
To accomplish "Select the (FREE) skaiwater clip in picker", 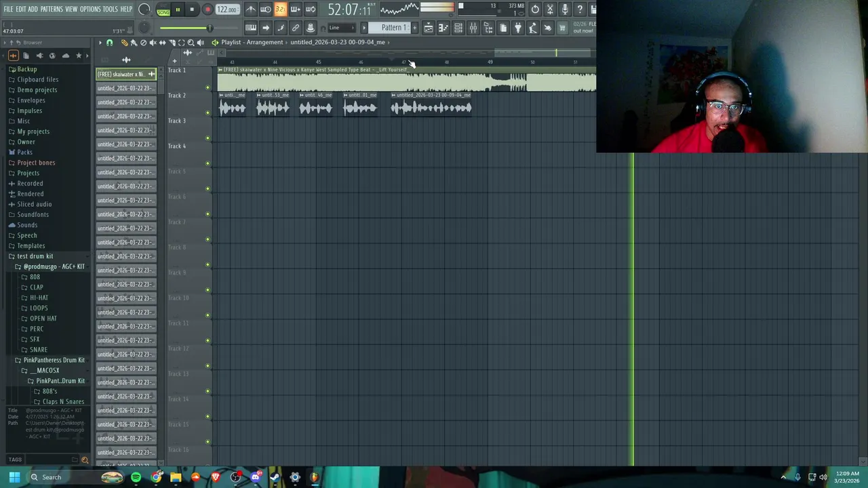I will pyautogui.click(x=125, y=74).
